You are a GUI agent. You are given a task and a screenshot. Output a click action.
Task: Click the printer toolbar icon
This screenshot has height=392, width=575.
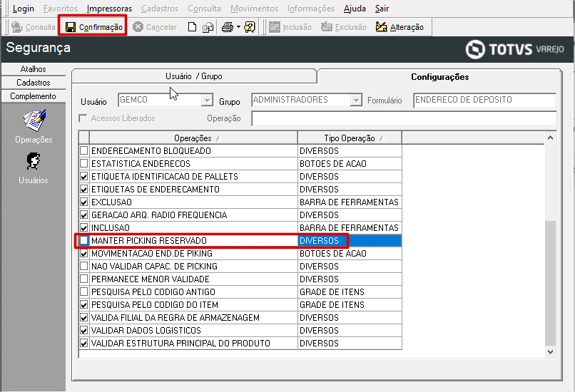click(228, 27)
